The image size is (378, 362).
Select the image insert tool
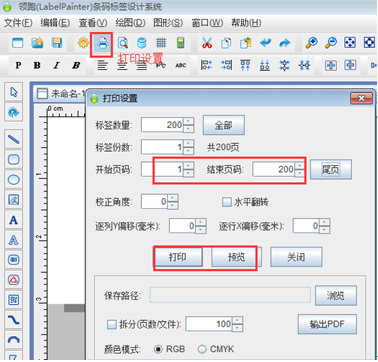click(x=14, y=200)
